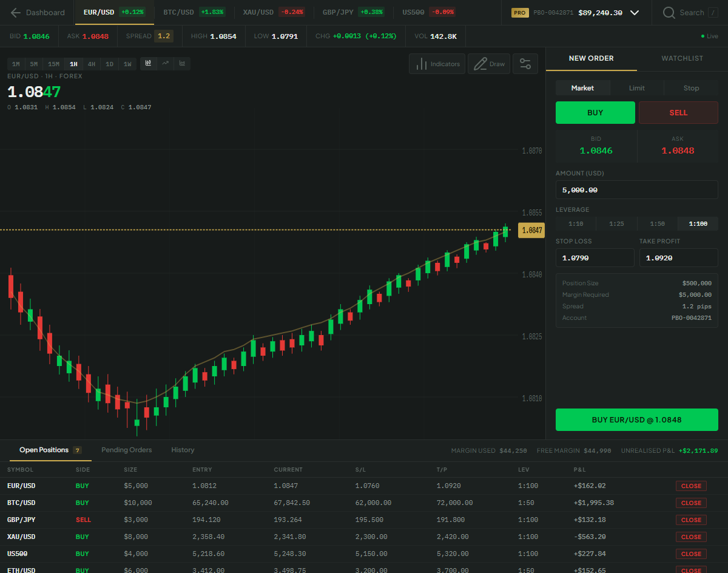Click BUY EUR/USD @ 1.0848
This screenshot has height=573, width=728.
click(x=636, y=419)
